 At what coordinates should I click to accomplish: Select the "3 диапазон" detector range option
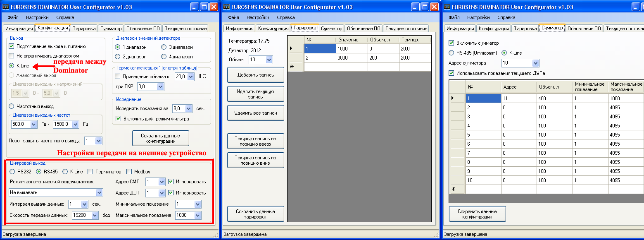[x=164, y=47]
